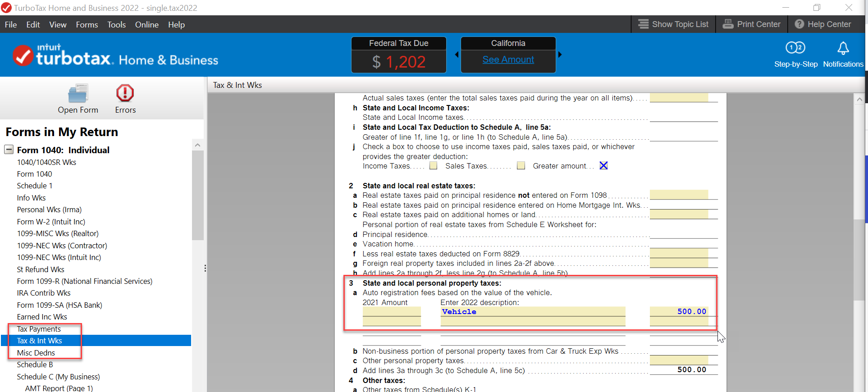Select Form 1040 in forms list
Screen dimensions: 868x392
34,174
